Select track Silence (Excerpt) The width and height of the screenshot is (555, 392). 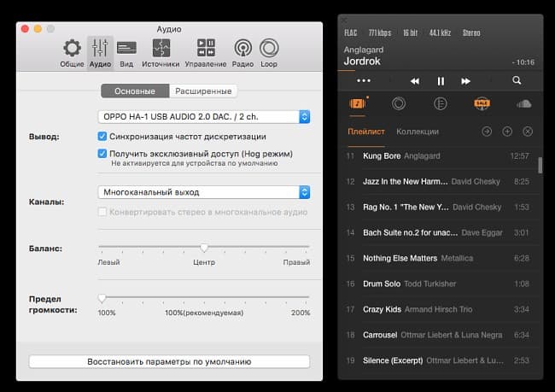pos(438,360)
